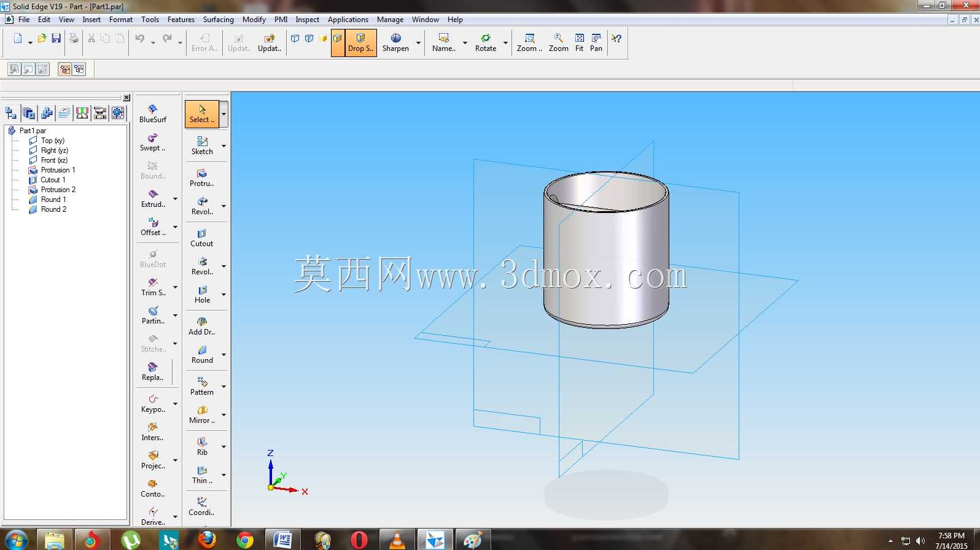Open the Select tool dropdown arrow
Viewport: 980px width, 550px height.
tap(224, 114)
